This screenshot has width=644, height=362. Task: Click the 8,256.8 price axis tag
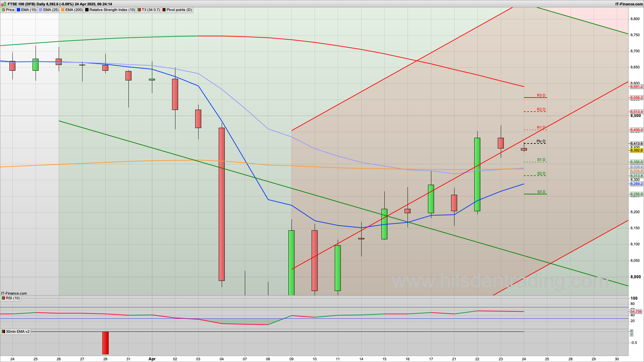click(636, 194)
